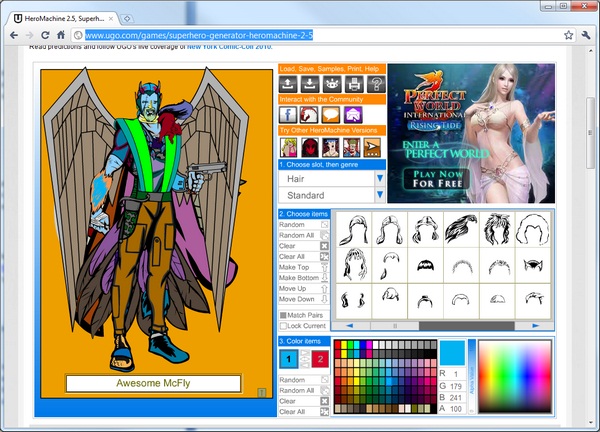The width and height of the screenshot is (600, 432).
Task: Click Clear All in Choose items
Action: (304, 257)
